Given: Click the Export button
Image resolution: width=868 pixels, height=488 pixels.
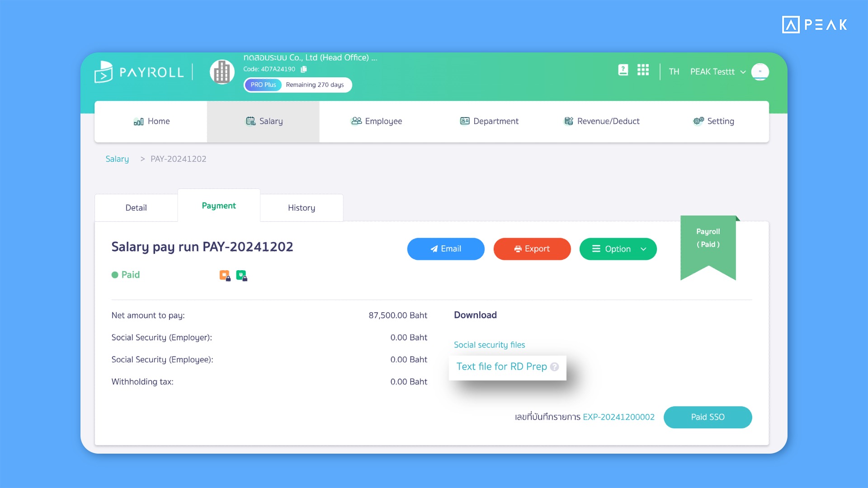Looking at the screenshot, I should tap(531, 249).
